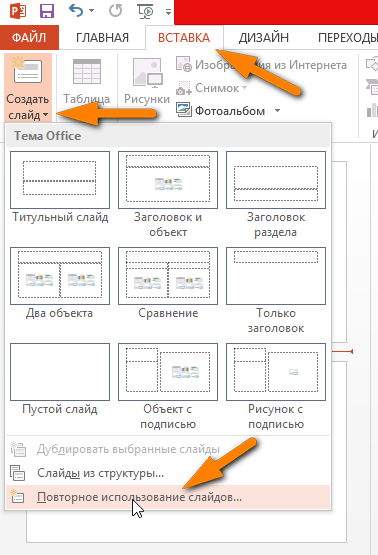Viewport: 378px width, 555px height.
Task: Choose the Рисунок с подписью layout
Action: (x=276, y=387)
